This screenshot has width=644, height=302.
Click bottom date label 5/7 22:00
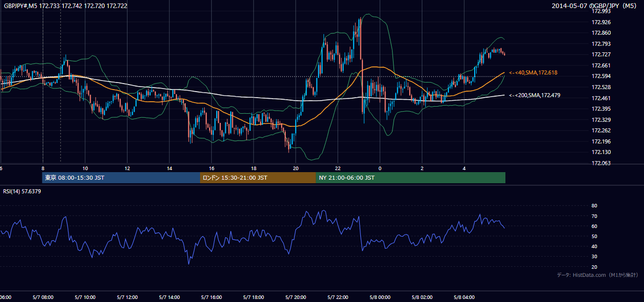[338, 297]
